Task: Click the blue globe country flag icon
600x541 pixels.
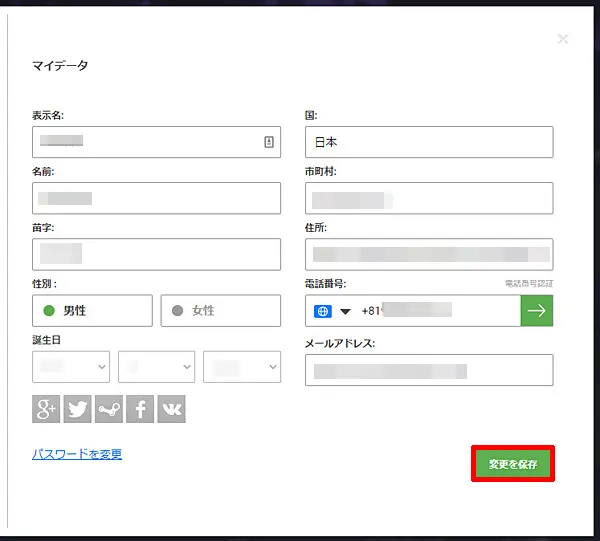Action: (323, 311)
